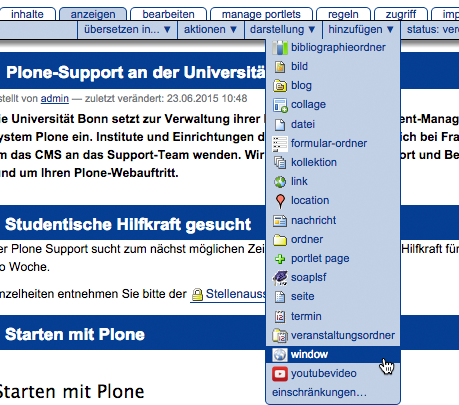Choose soaplsf from the add menu

coord(333,278)
